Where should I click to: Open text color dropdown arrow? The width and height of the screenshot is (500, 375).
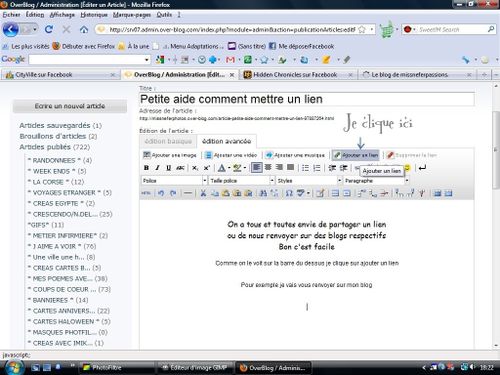click(x=229, y=168)
